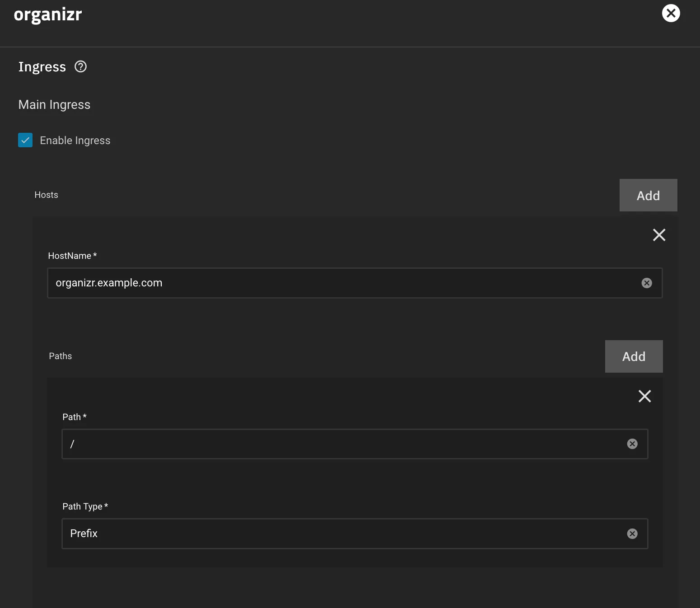
Task: Click the organizr app title
Action: tap(48, 14)
